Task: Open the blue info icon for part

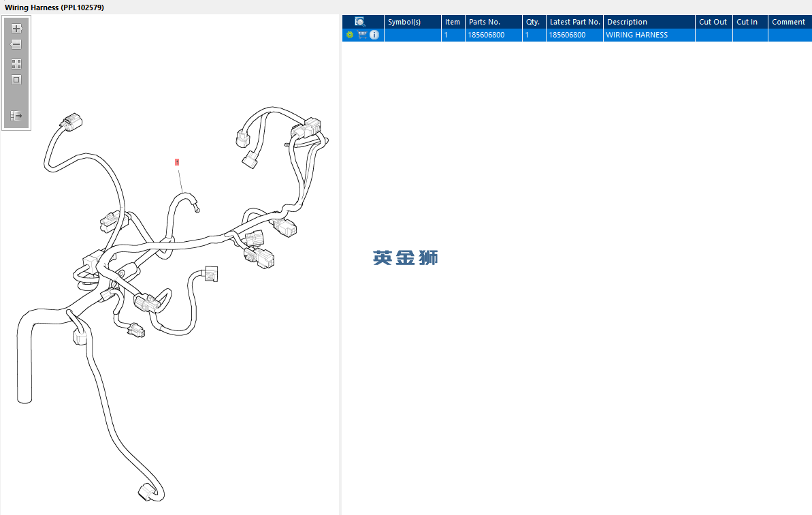Action: tap(374, 35)
